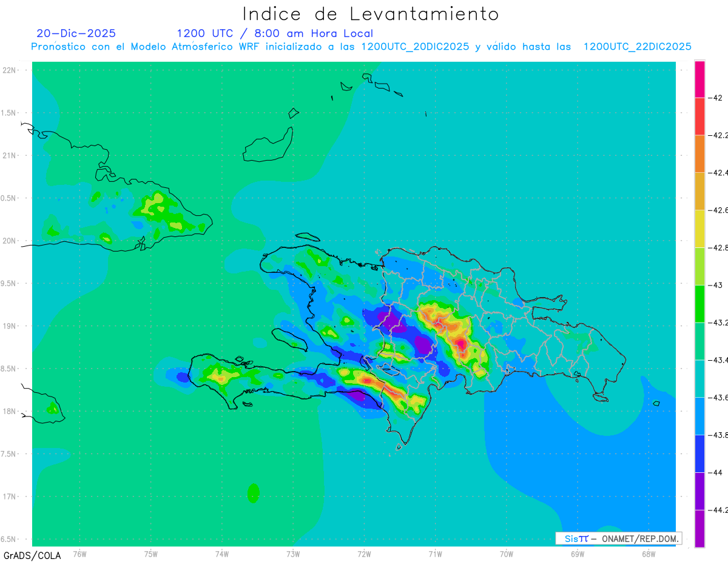Click the legend value '-44.2'
Screen dimensions: 728x562
point(719,510)
